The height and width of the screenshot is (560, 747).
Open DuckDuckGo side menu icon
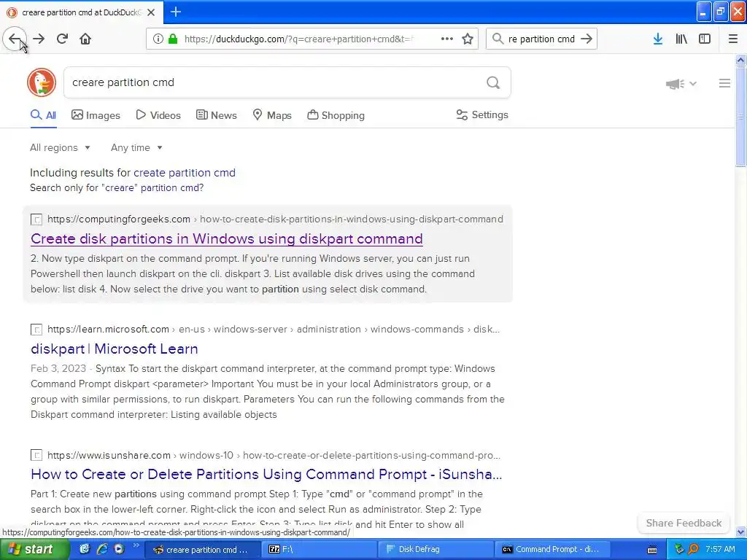(724, 83)
